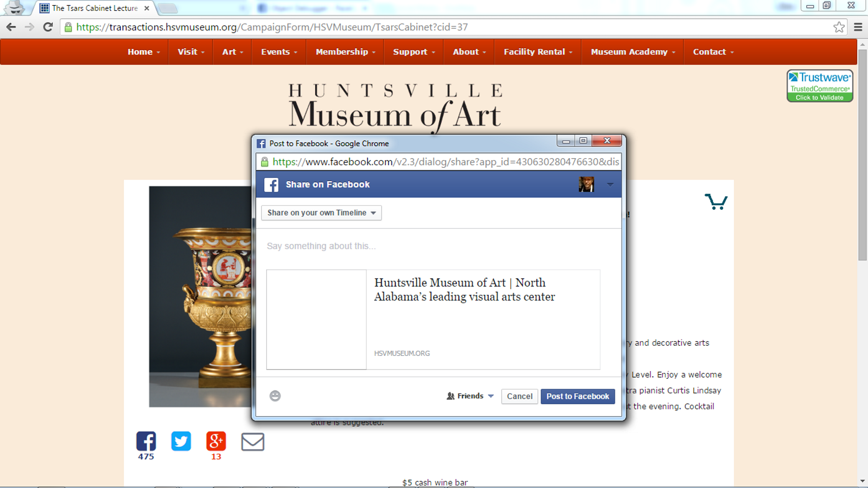The height and width of the screenshot is (488, 868).
Task: Reload the page with the refresh icon
Action: pos(48,27)
